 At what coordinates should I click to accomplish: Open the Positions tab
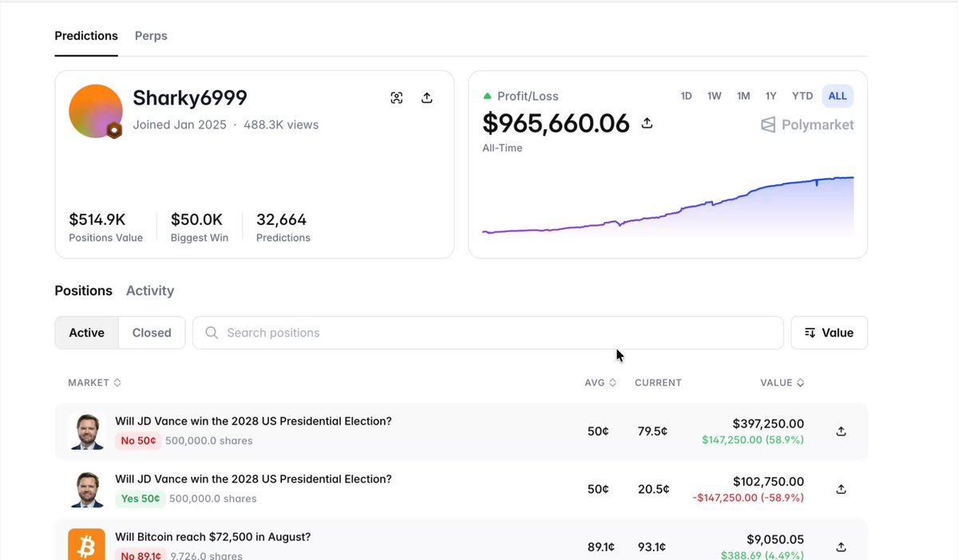[x=84, y=291]
